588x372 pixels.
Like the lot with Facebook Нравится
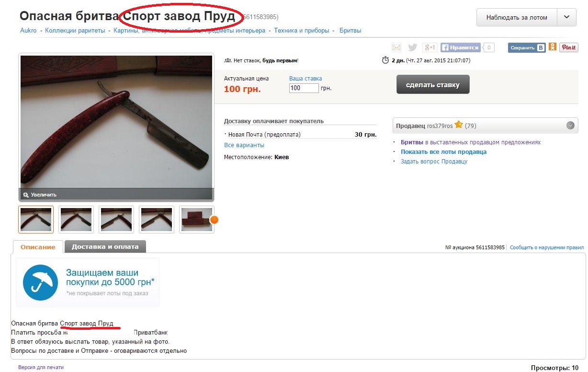click(x=460, y=47)
